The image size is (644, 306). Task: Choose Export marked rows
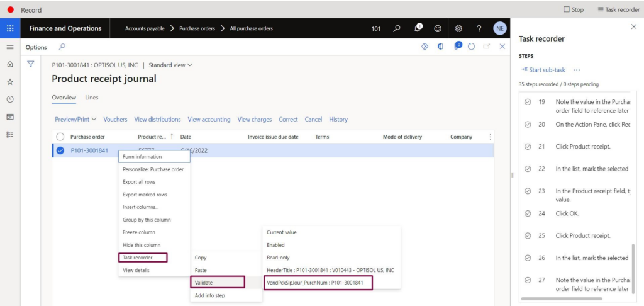(155, 195)
